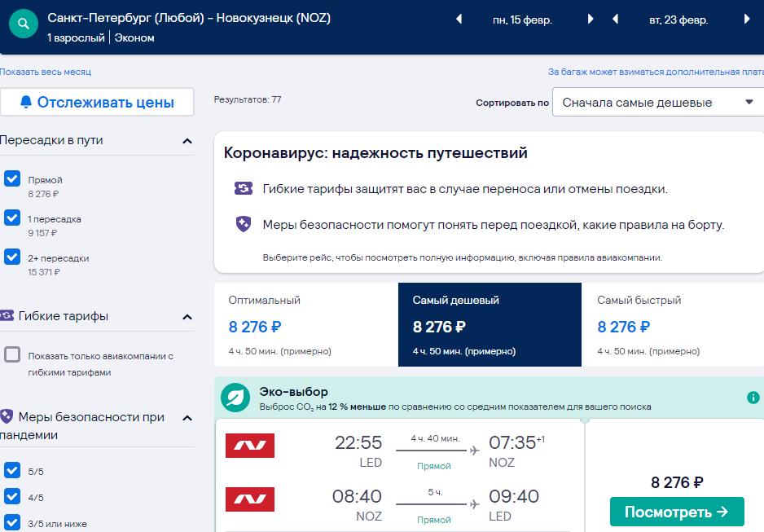The width and height of the screenshot is (764, 532).
Task: Click the flexible tariffs icon in Коронавирус card
Action: [244, 188]
